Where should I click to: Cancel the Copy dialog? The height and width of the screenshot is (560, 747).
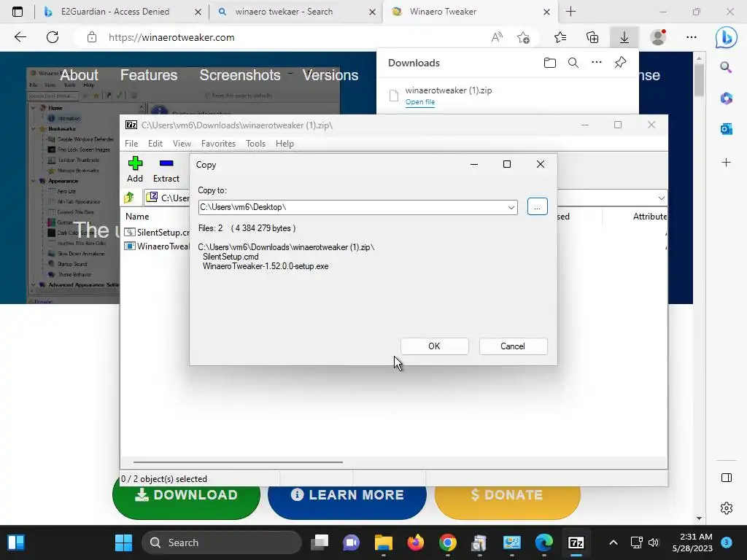pos(513,346)
